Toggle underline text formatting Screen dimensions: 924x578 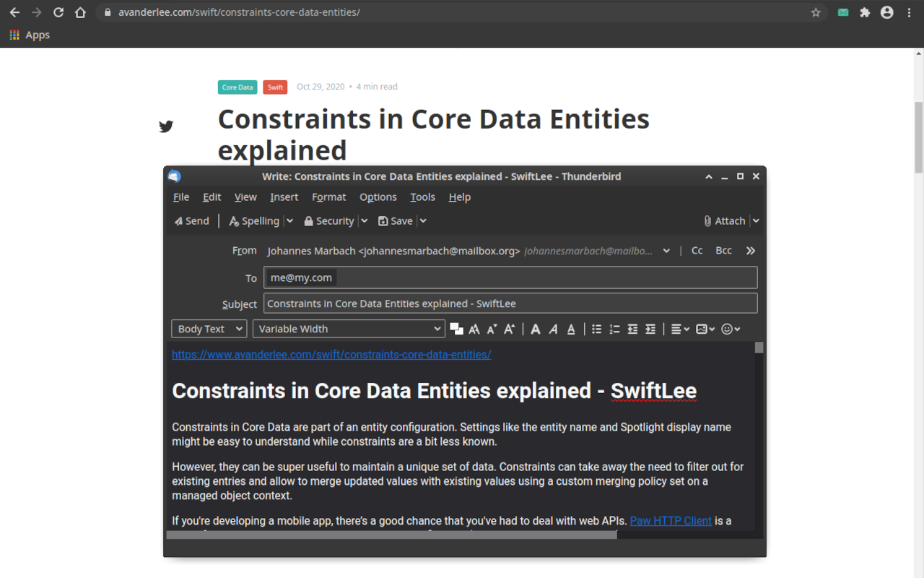(x=571, y=329)
